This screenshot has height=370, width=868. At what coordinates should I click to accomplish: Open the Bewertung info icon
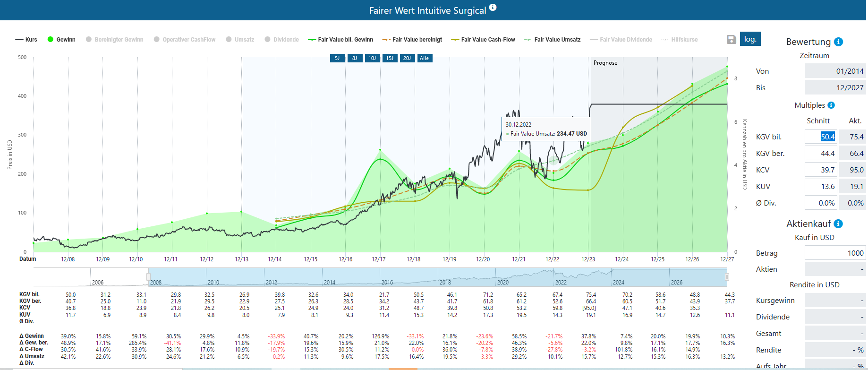tap(839, 42)
